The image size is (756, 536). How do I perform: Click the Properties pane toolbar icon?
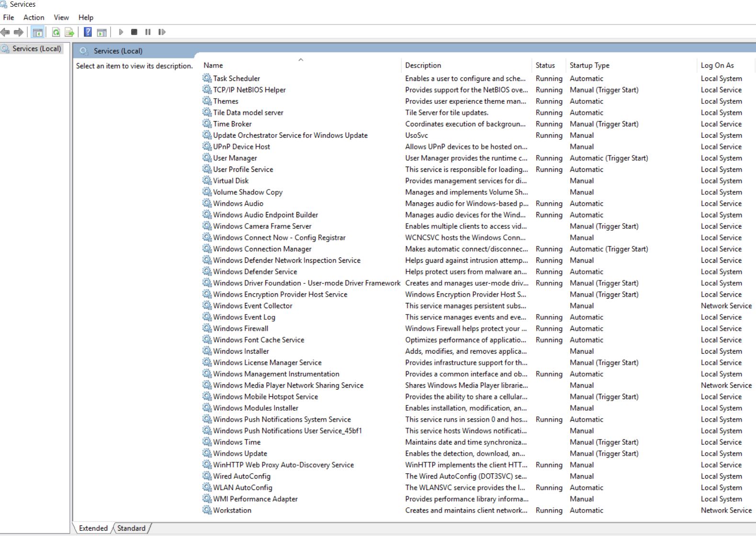[102, 32]
